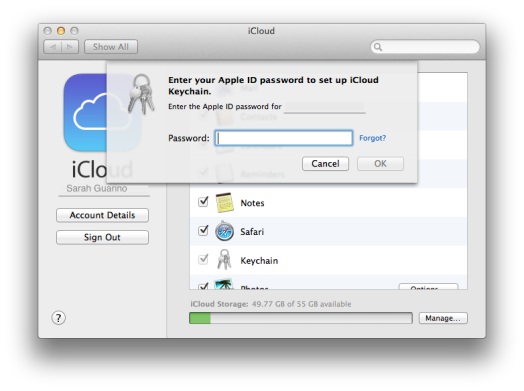Viewport: 524px width, 391px height.
Task: Cancel the Apple ID password dialog
Action: pyautogui.click(x=325, y=164)
